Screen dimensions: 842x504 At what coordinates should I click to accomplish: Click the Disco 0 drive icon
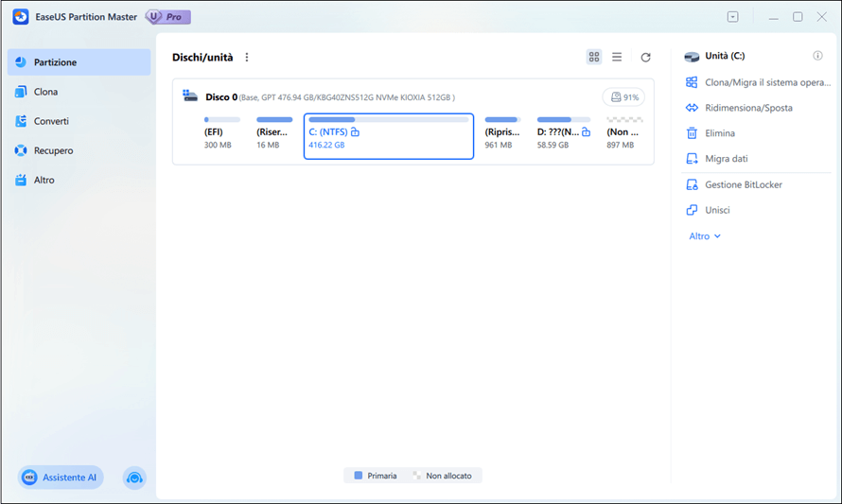pyautogui.click(x=190, y=96)
